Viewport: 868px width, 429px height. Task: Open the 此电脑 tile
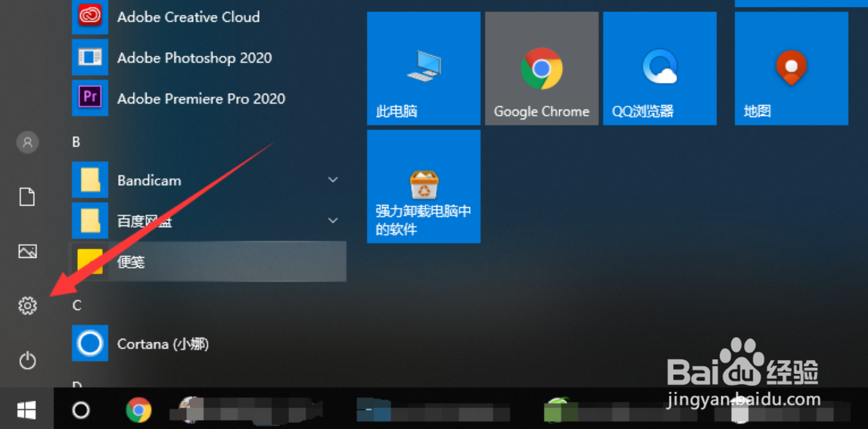(x=424, y=69)
